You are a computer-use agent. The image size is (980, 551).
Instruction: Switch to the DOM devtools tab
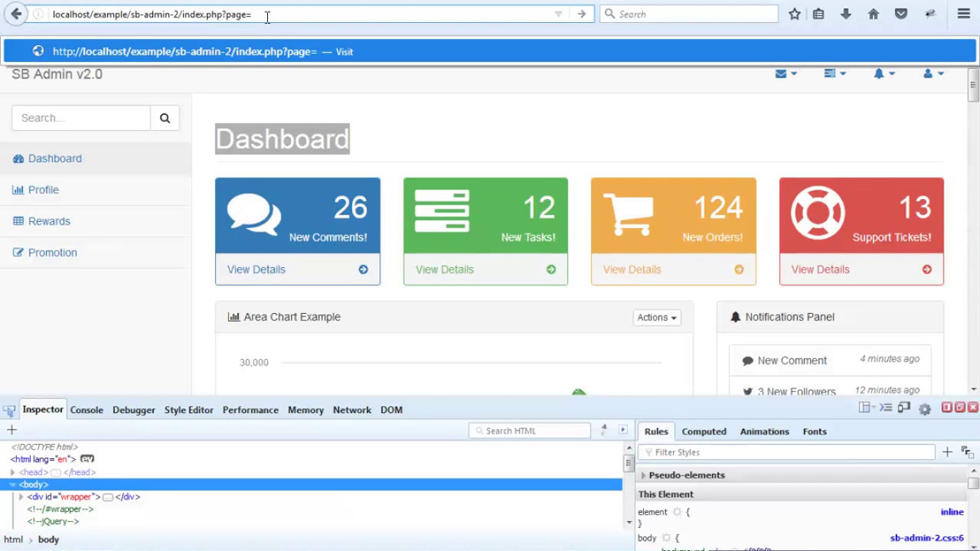(x=391, y=410)
